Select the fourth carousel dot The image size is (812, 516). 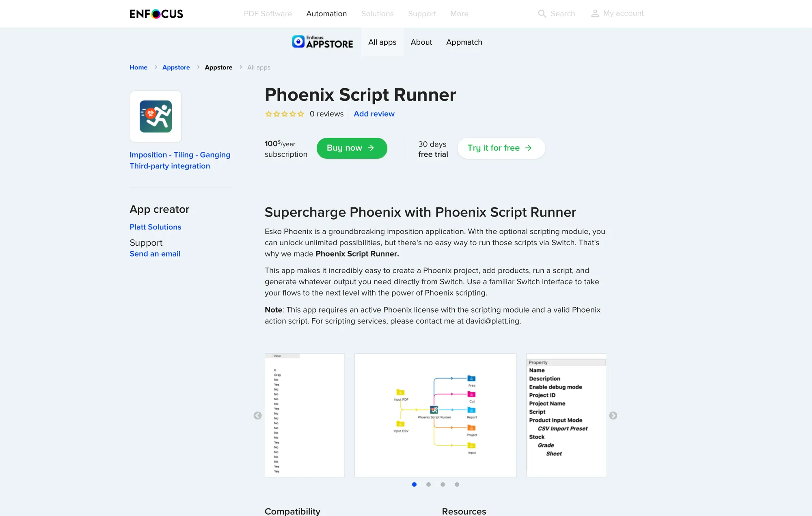[457, 484]
